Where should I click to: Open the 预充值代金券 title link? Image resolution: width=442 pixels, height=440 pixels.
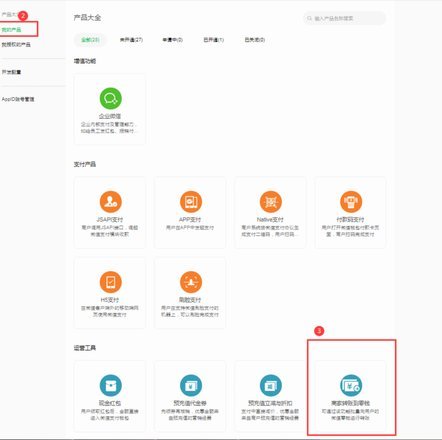190,403
